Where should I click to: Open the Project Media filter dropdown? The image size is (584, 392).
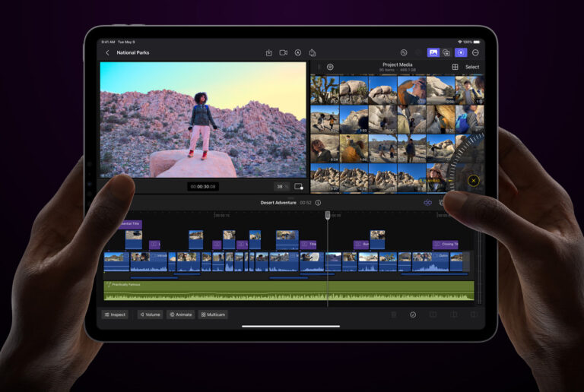point(330,67)
